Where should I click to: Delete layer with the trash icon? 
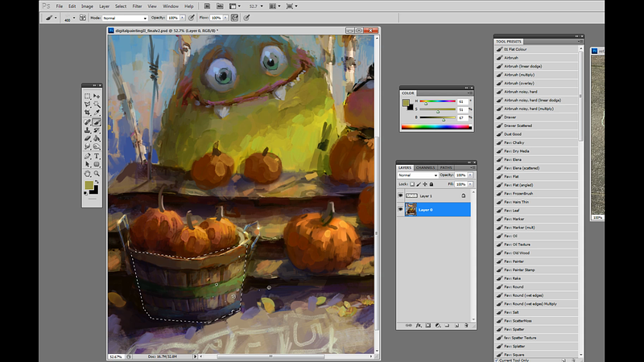pos(466,326)
